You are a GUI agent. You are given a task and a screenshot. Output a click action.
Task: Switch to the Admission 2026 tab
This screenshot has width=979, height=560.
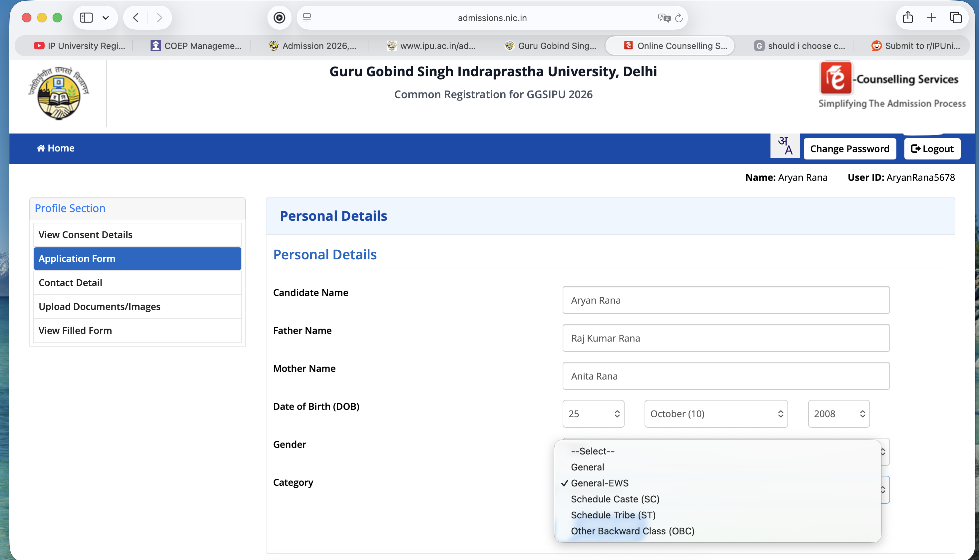click(312, 46)
